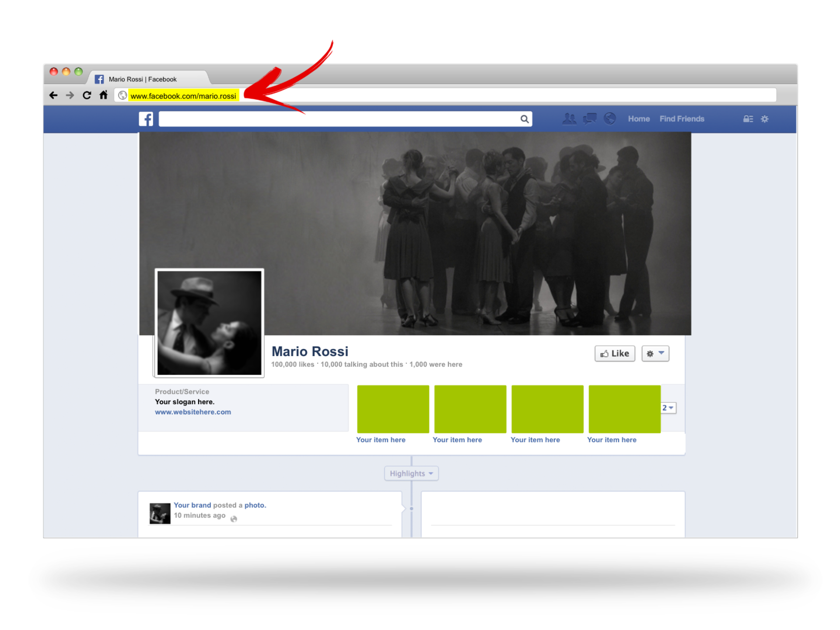This screenshot has width=840, height=630.
Task: Close window with red button
Action: (54, 71)
